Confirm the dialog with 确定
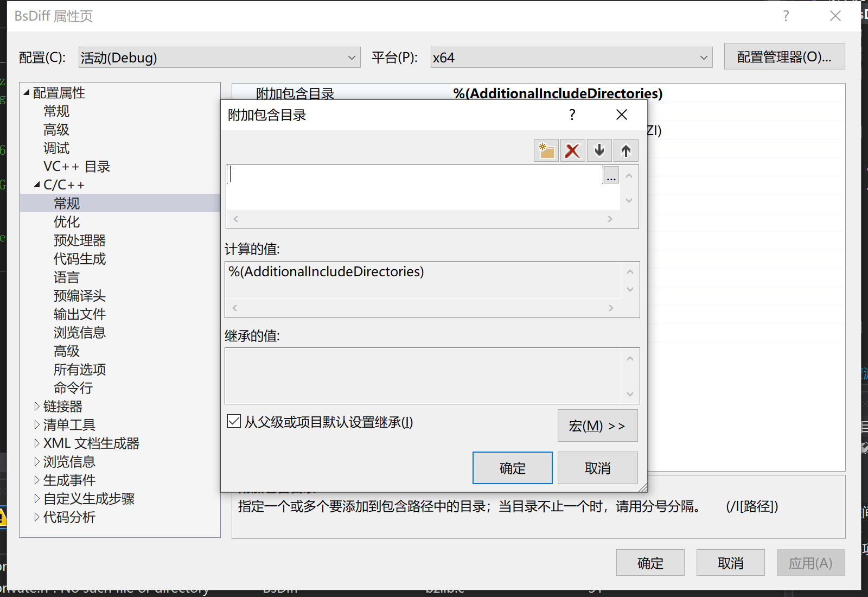The height and width of the screenshot is (597, 868). (512, 467)
